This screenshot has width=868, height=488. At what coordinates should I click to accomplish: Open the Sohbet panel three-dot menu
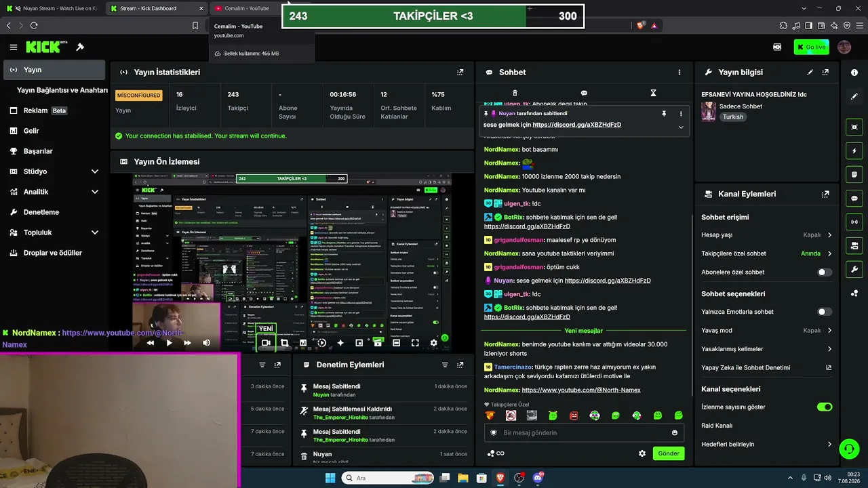pyautogui.click(x=679, y=72)
